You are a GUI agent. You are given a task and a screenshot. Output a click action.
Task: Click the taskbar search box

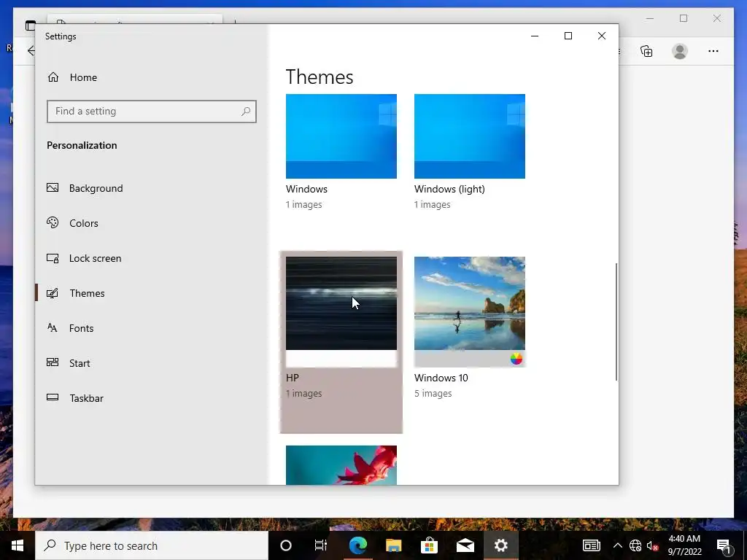152,545
